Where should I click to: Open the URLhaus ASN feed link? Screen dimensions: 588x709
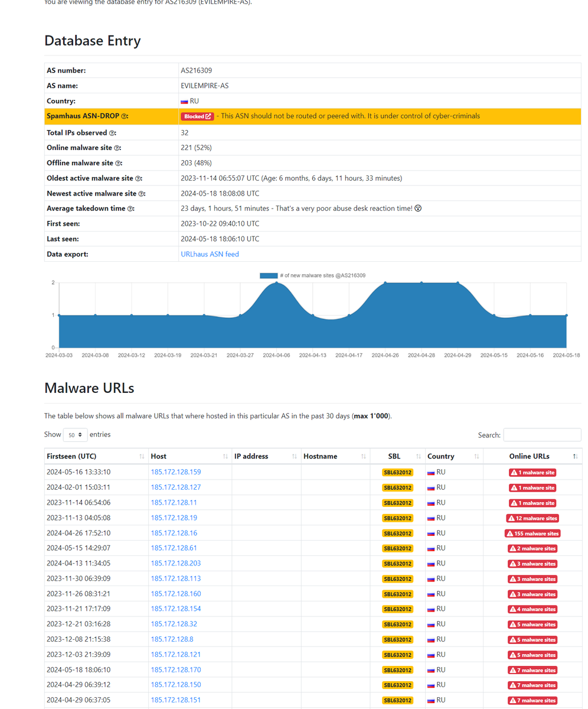tap(210, 254)
